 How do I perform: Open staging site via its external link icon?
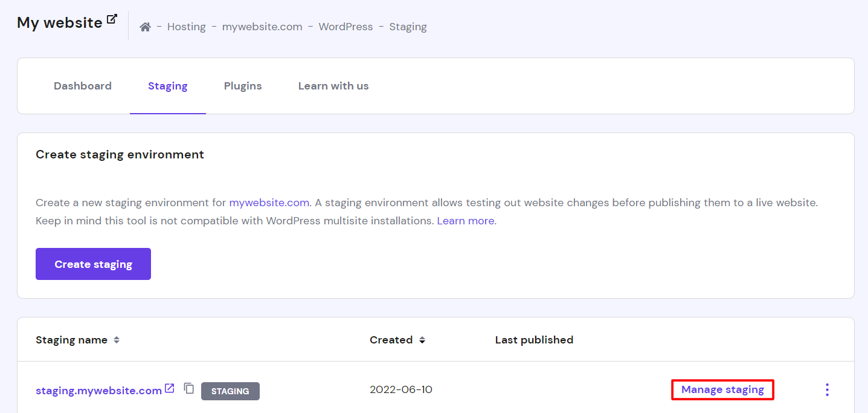[x=169, y=389]
